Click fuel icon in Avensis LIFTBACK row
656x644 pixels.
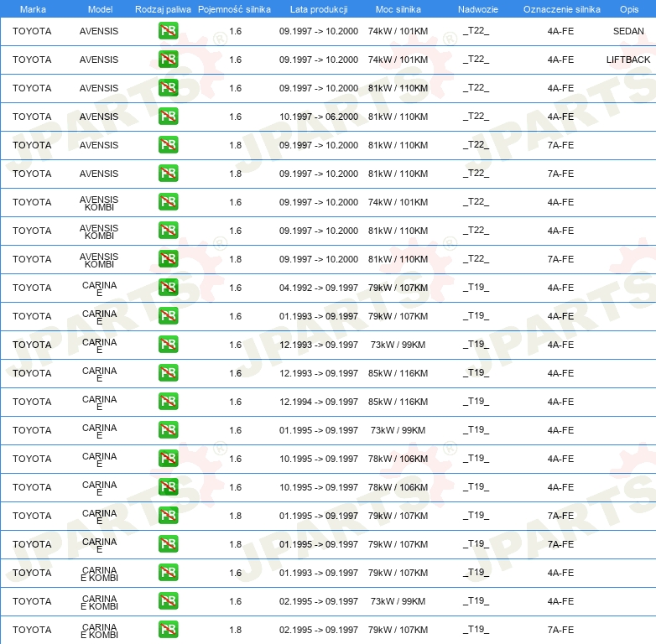[168, 60]
